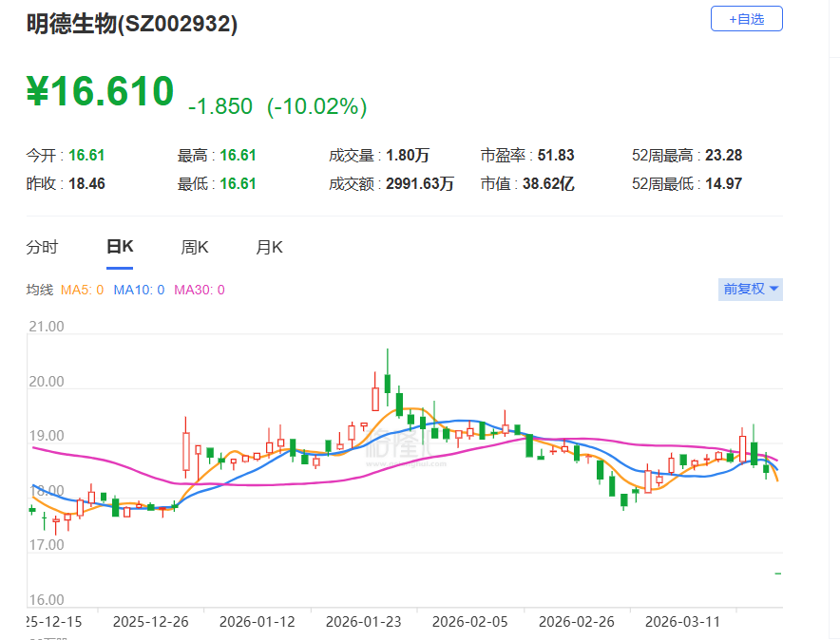Click 今开 value 16.61
Image resolution: width=840 pixels, height=640 pixels.
86,156
